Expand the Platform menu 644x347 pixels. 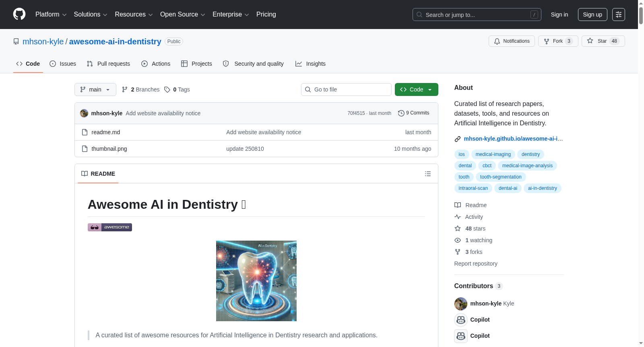[51, 15]
